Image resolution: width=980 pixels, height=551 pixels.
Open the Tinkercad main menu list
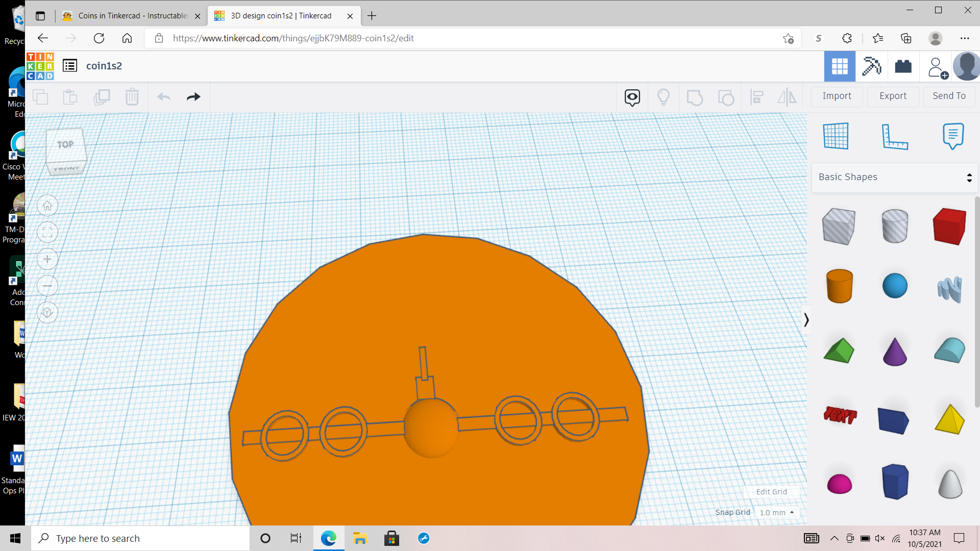point(70,65)
